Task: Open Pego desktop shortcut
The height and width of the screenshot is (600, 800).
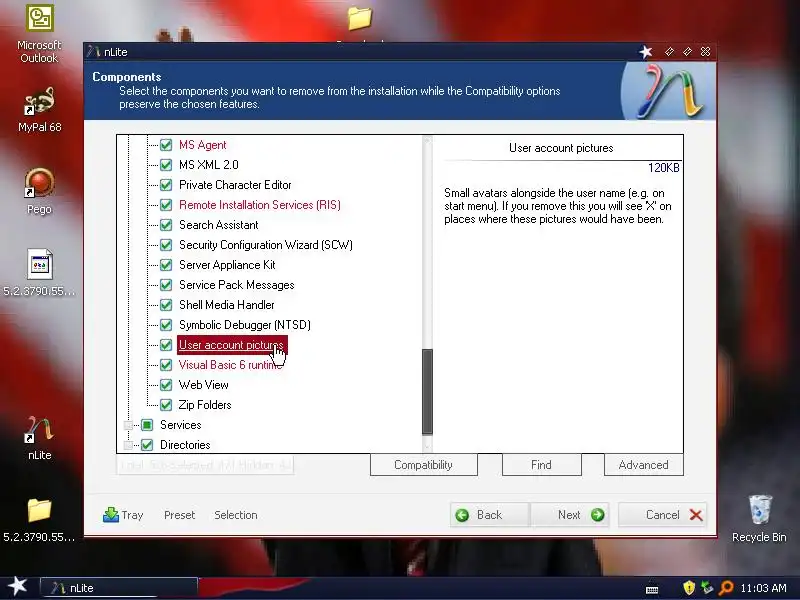Action: [x=39, y=191]
